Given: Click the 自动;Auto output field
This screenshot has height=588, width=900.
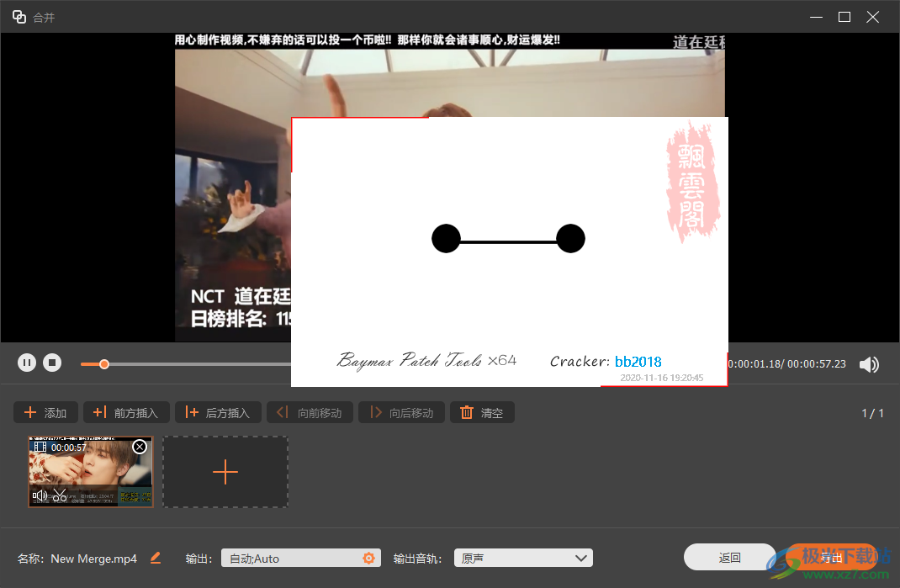Looking at the screenshot, I should pos(301,558).
